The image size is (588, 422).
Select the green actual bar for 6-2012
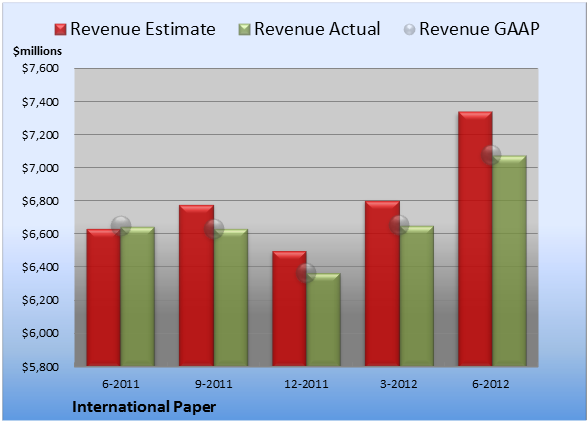[x=509, y=261]
